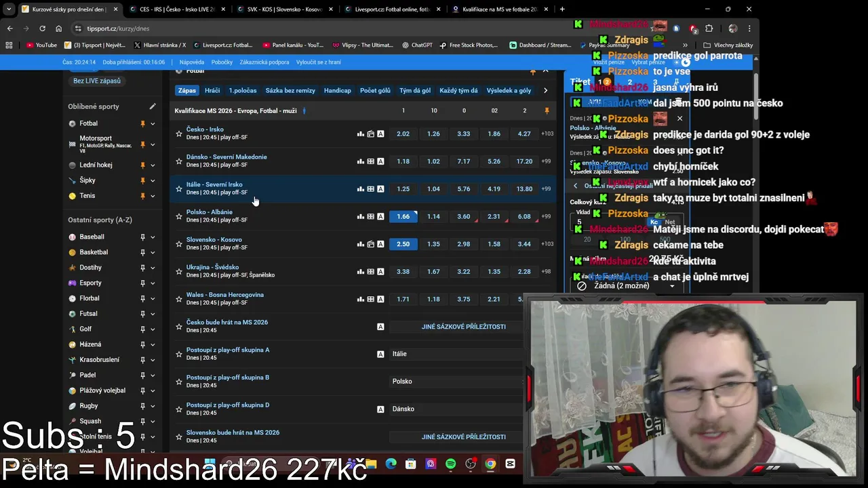Screen dimensions: 868x488
Task: Open CapCut from the taskbar
Action: pos(510,464)
